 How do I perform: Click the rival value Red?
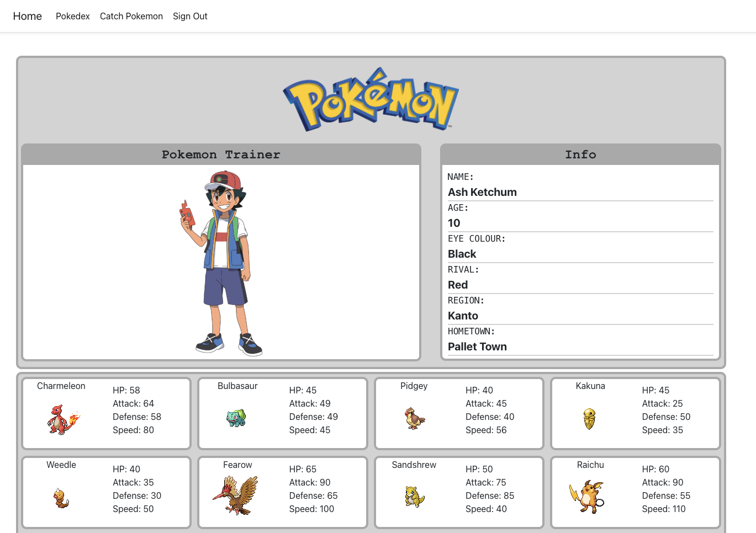click(x=458, y=285)
